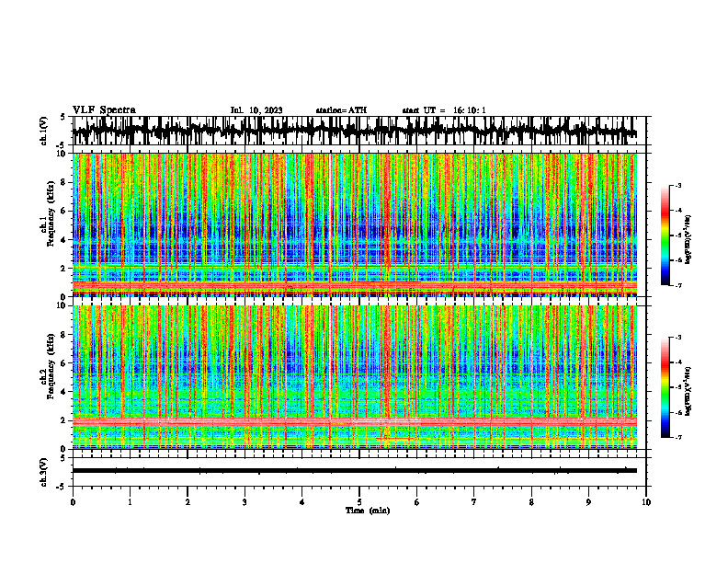Click the "VLF Spectra" plot title
Image resolution: width=728 pixels, height=563 pixels.
pyautogui.click(x=104, y=110)
